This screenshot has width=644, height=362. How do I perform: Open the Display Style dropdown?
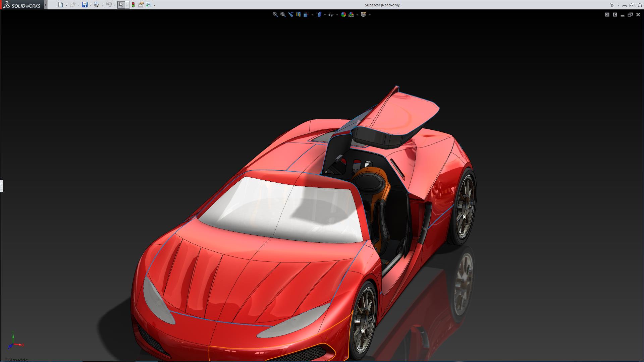(x=319, y=14)
